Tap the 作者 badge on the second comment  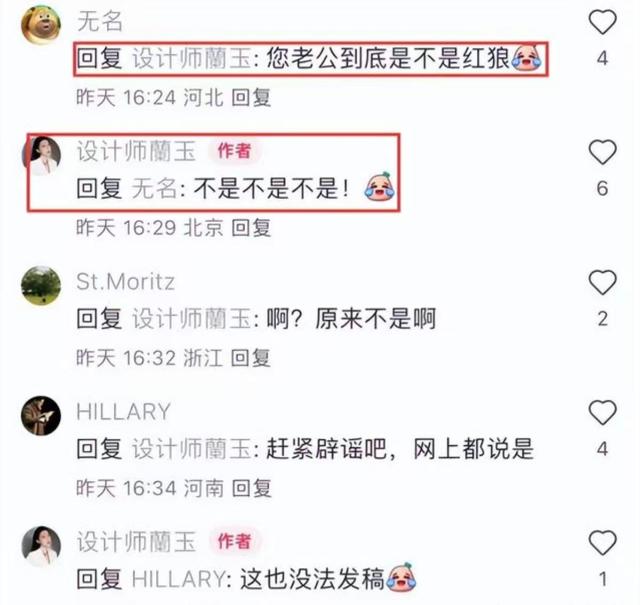pos(234,151)
